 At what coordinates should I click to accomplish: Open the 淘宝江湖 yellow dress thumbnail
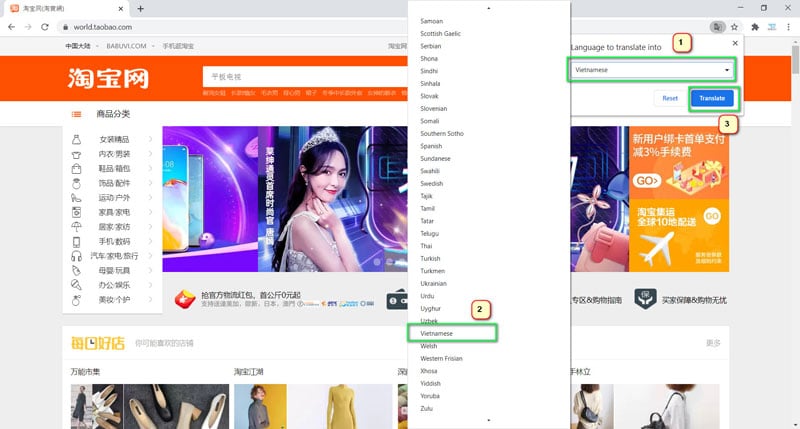[339, 407]
